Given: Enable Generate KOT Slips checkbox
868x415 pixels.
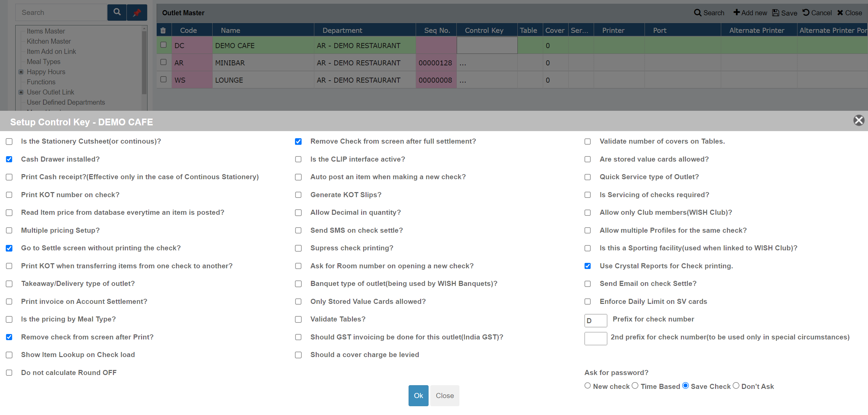Looking at the screenshot, I should [298, 195].
